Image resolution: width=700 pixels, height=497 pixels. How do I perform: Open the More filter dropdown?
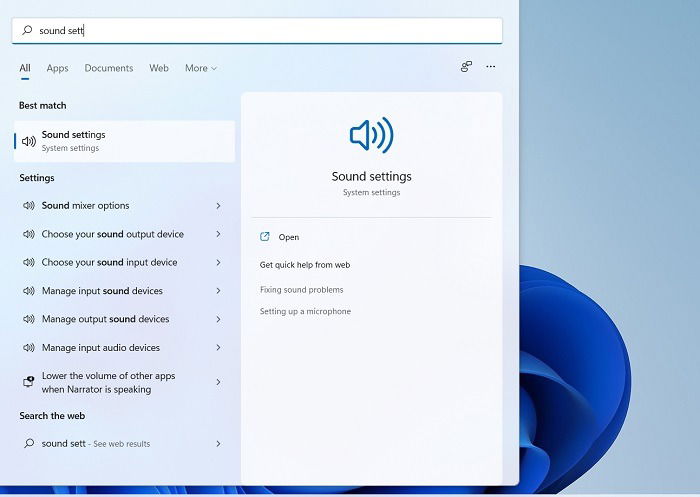point(201,68)
